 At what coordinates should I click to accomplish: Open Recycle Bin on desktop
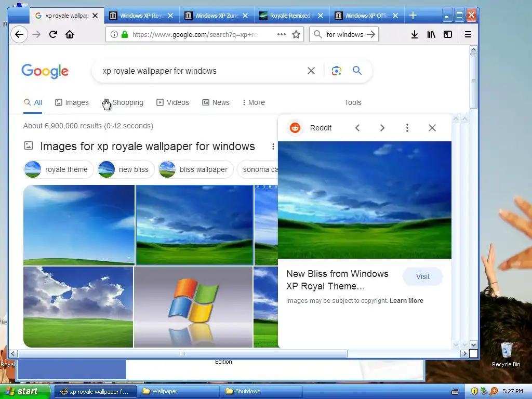point(506,354)
